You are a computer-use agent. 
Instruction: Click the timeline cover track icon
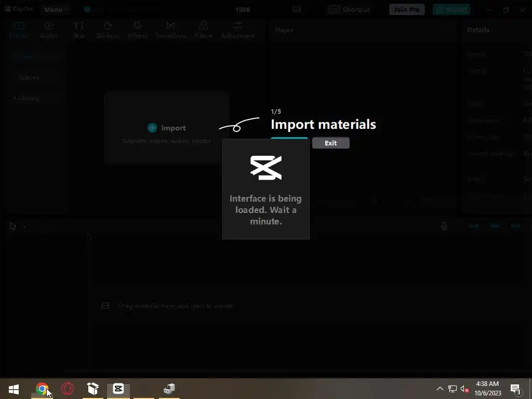105,305
